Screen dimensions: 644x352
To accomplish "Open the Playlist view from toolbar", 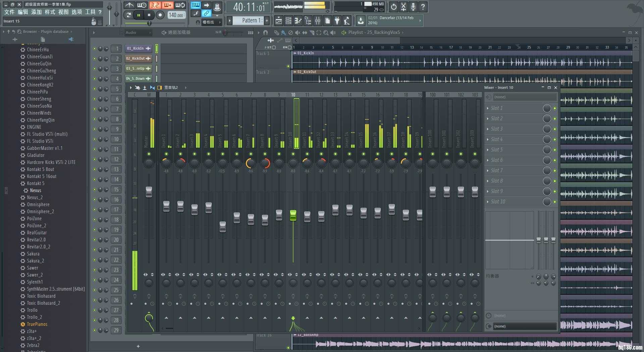I will coord(278,21).
